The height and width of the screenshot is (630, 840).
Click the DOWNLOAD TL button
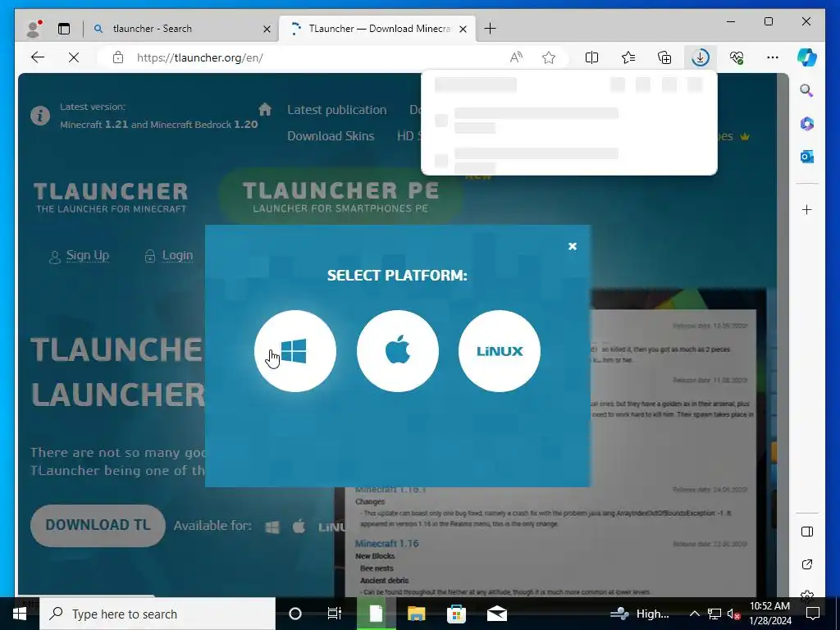pos(98,525)
